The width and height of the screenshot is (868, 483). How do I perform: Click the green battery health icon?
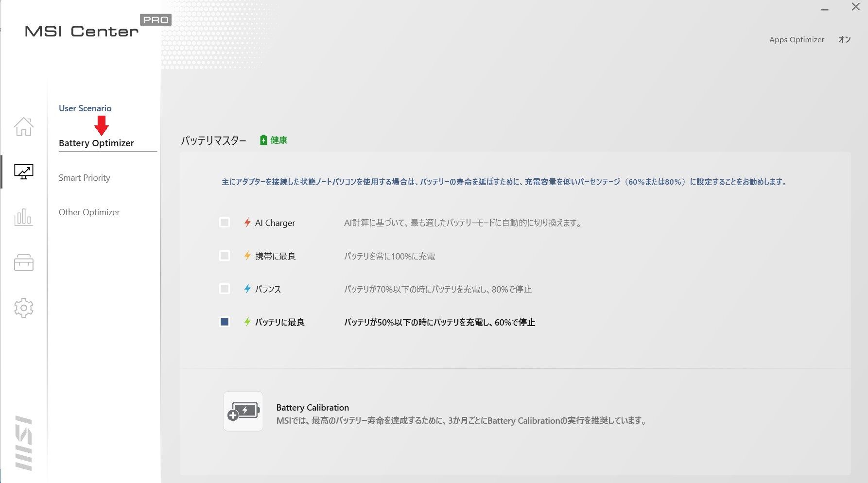(x=263, y=140)
